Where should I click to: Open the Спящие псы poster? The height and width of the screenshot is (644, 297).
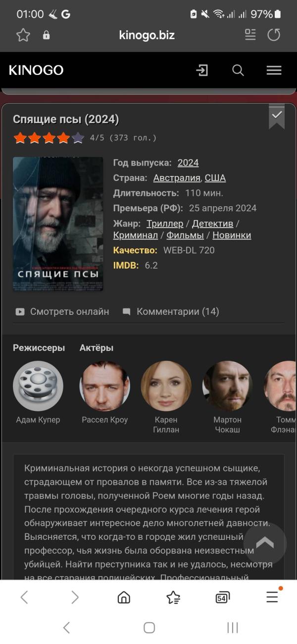[x=58, y=224]
